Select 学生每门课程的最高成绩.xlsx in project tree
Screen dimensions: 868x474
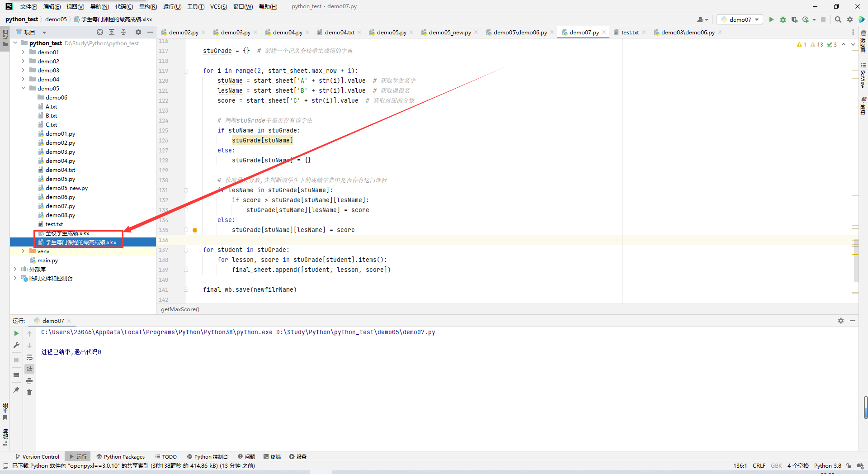coord(81,242)
